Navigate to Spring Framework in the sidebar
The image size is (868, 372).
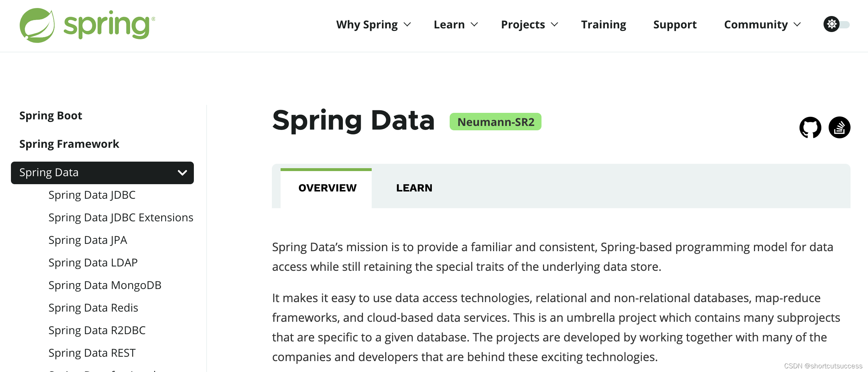[69, 144]
